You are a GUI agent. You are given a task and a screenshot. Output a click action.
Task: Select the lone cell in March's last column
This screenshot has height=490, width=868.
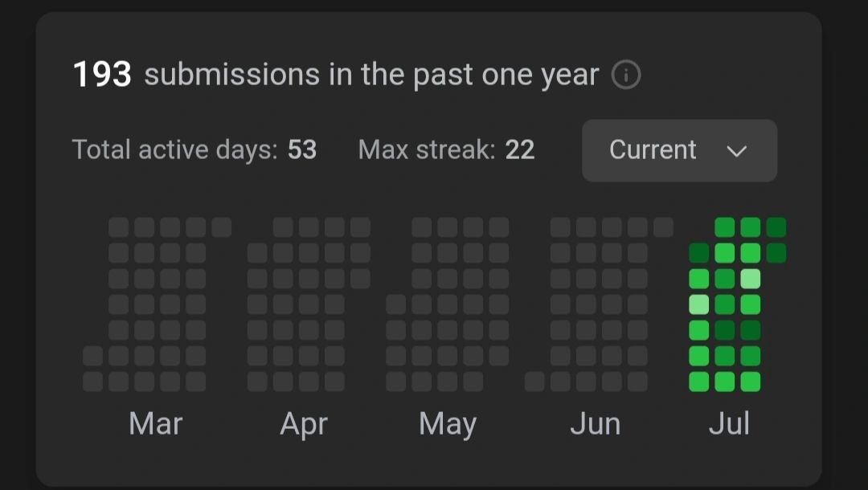222,227
